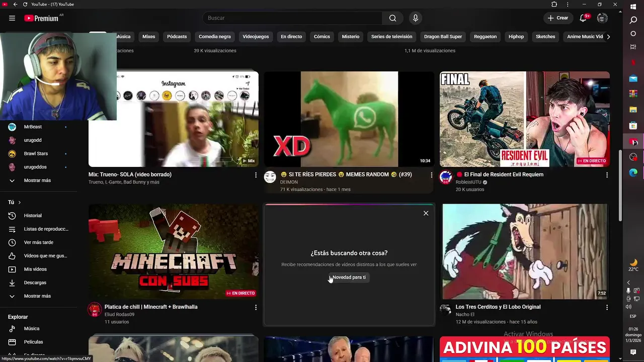The image size is (644, 362).
Task: Click the YouTube Premium logo
Action: point(41,18)
